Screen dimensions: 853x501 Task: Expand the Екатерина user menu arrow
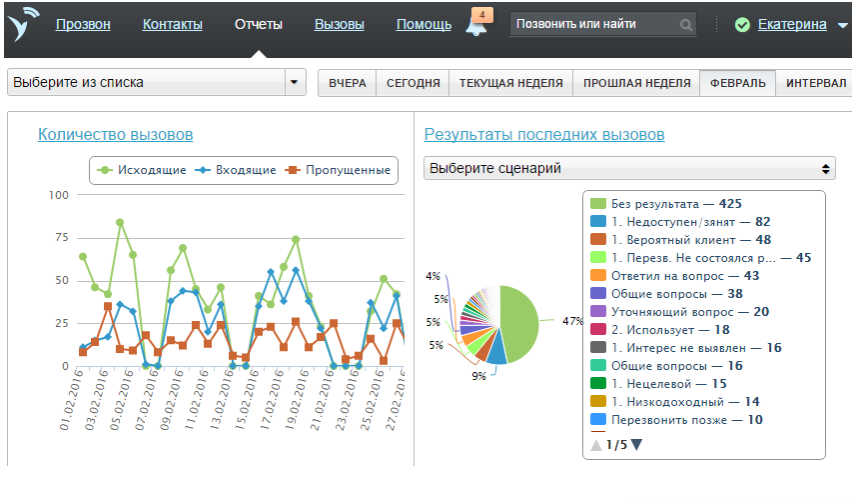pyautogui.click(x=843, y=25)
